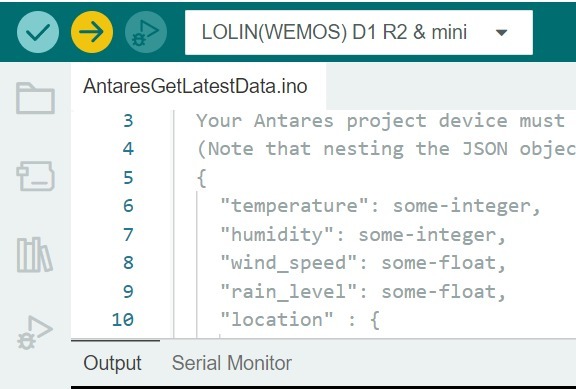Start debugging with toolbar debug button

(x=146, y=32)
